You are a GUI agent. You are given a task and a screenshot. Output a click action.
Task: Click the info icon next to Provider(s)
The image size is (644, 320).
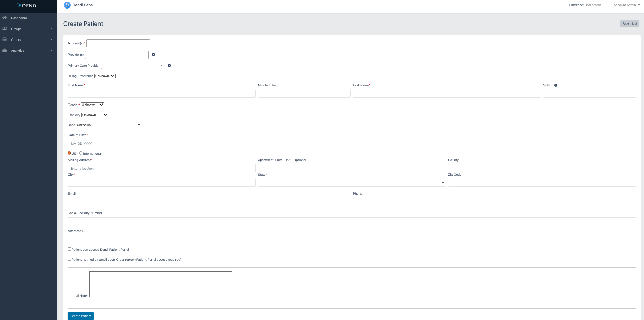tap(153, 54)
